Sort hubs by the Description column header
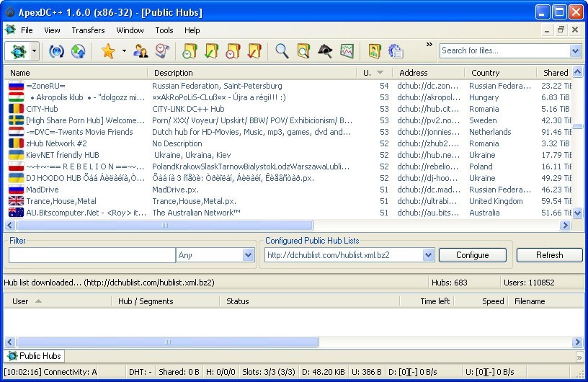 [x=251, y=73]
